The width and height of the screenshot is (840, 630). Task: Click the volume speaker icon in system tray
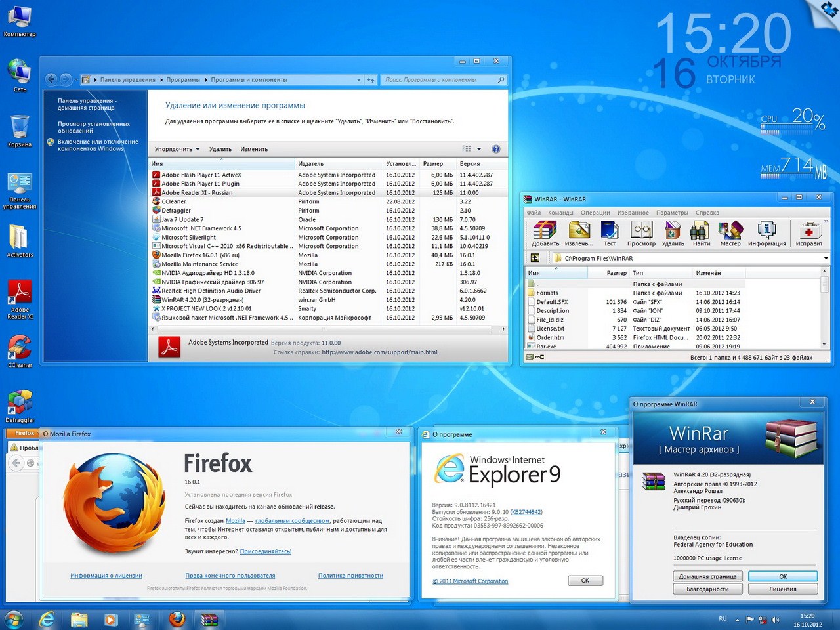(776, 619)
